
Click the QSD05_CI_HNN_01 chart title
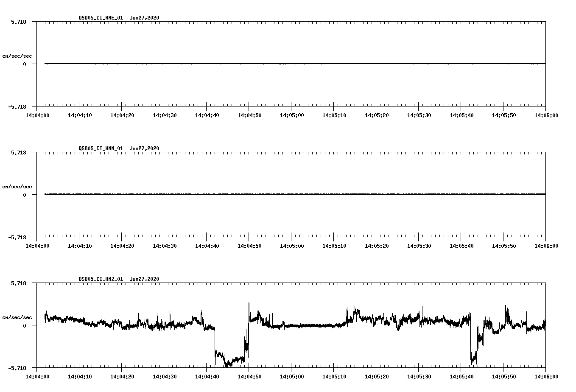point(119,148)
